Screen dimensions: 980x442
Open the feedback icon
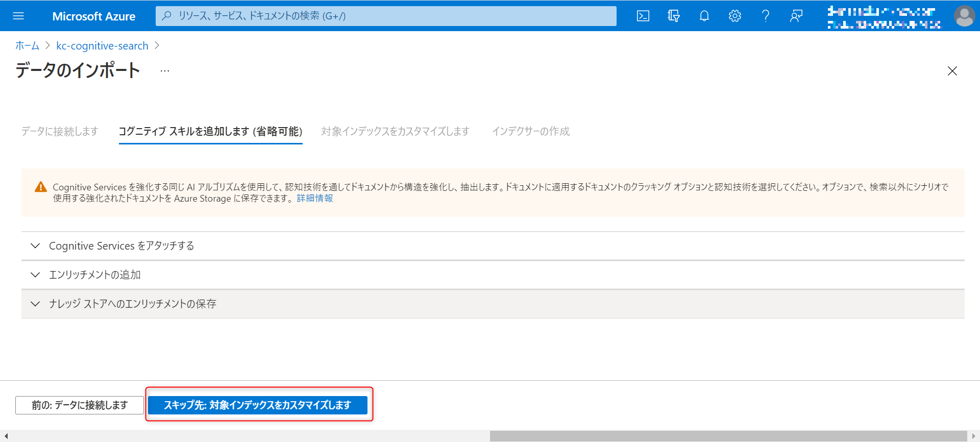[x=796, y=16]
